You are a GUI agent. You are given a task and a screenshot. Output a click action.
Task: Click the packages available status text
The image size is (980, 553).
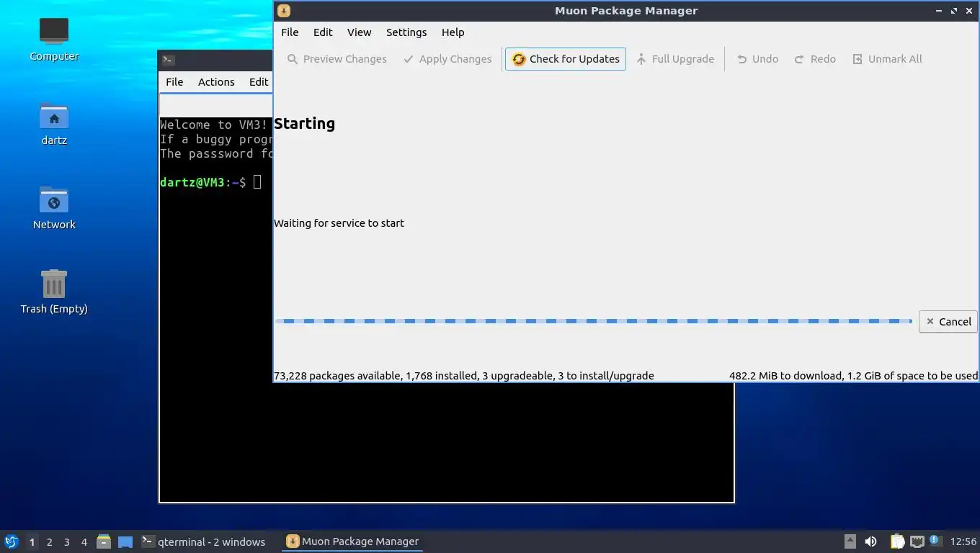464,376
